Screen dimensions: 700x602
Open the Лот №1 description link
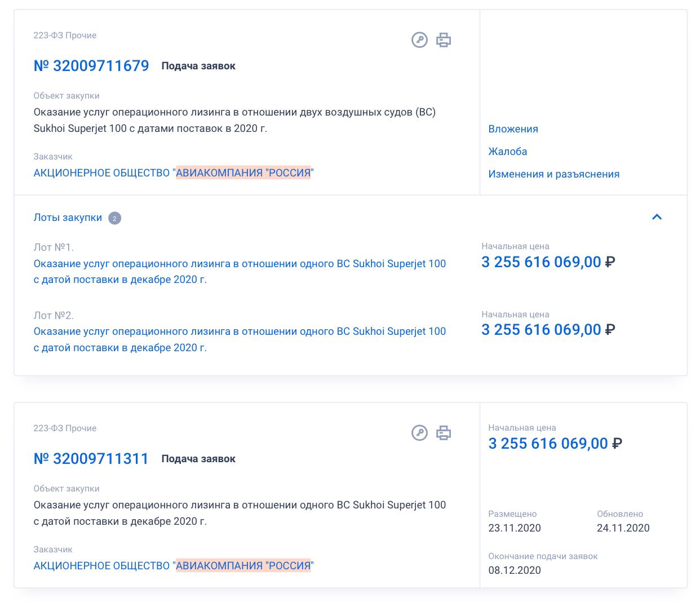240,272
